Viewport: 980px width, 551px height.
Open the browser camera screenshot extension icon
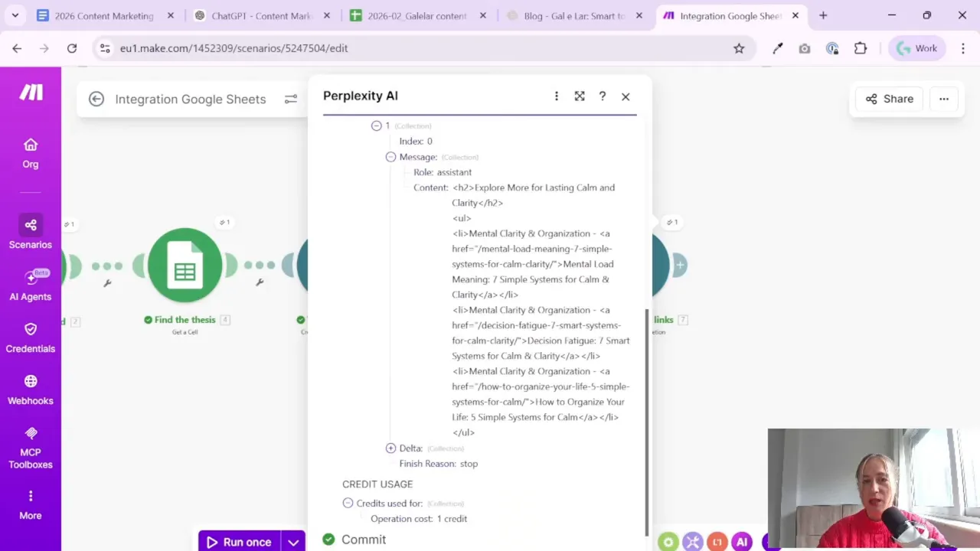(804, 48)
